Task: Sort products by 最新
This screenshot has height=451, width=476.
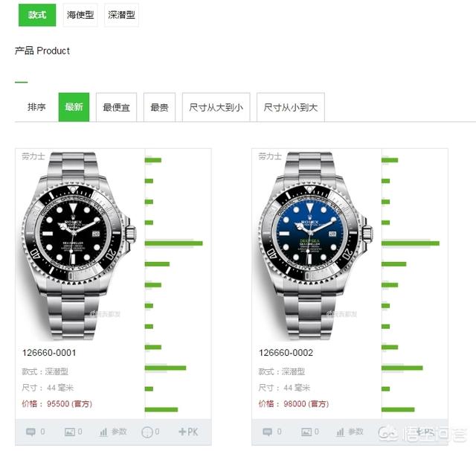Action: point(74,107)
